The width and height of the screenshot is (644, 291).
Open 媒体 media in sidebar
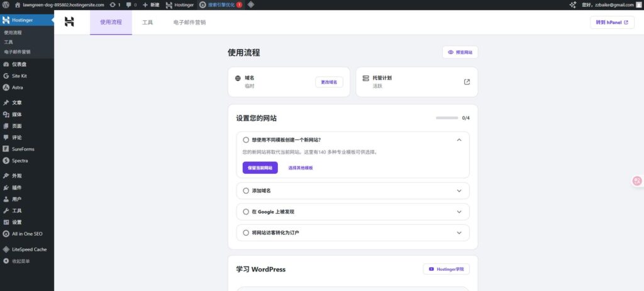point(26,115)
